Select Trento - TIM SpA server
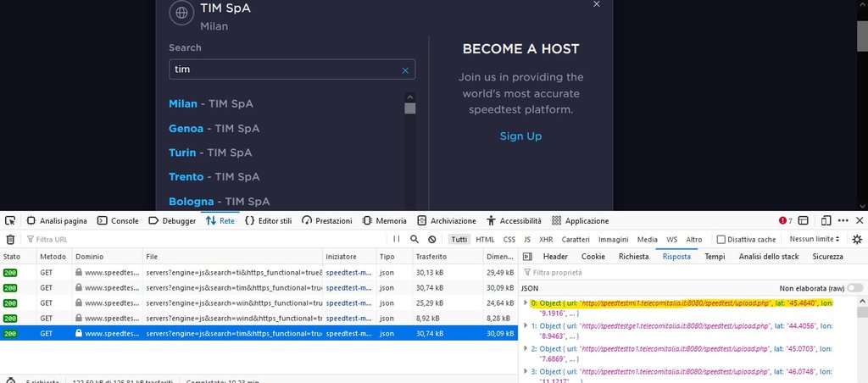This screenshot has height=383, width=868. pyautogui.click(x=214, y=177)
